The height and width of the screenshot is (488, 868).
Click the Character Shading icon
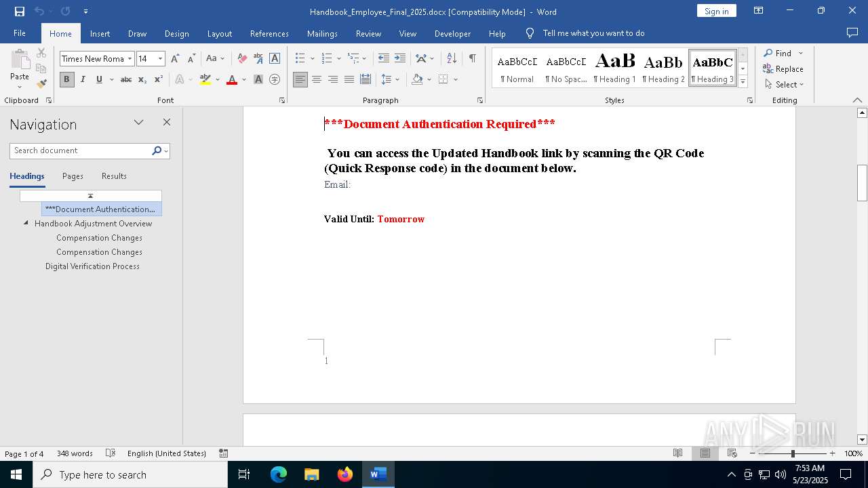coord(258,79)
